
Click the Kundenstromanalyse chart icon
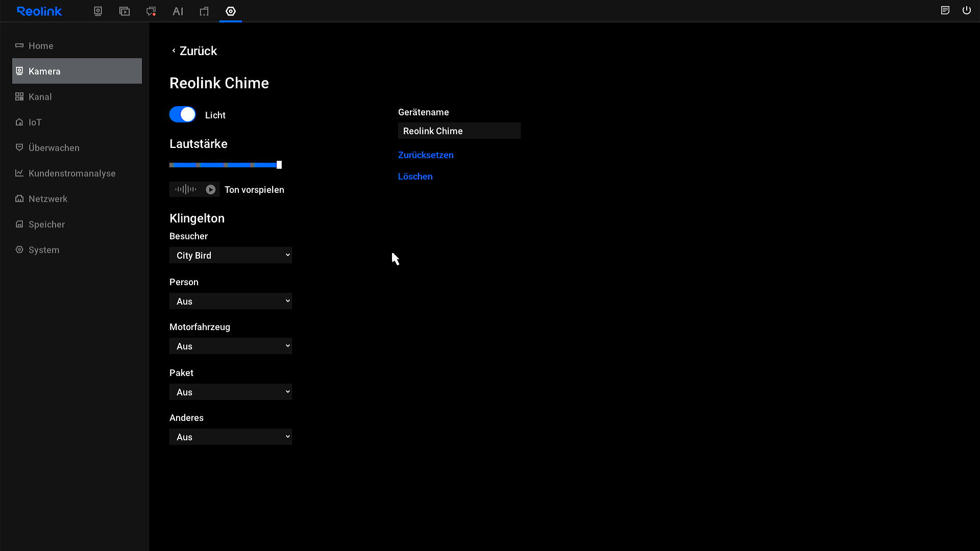pos(19,173)
